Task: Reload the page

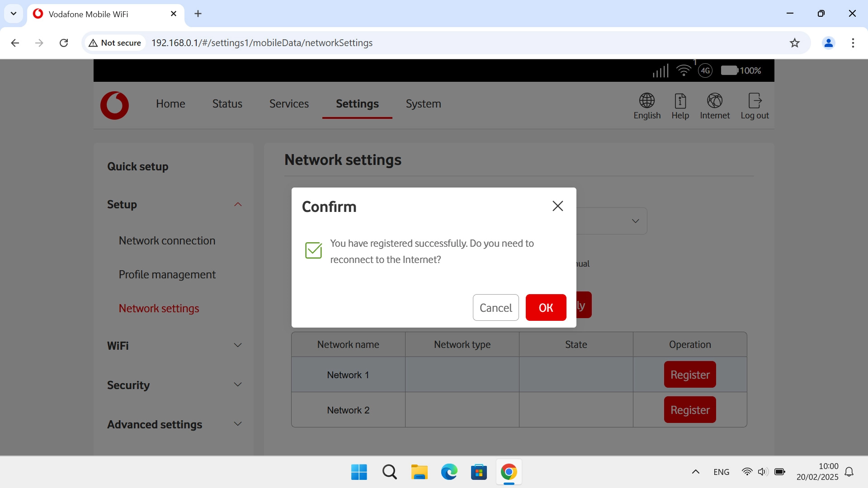Action: pos(64,43)
